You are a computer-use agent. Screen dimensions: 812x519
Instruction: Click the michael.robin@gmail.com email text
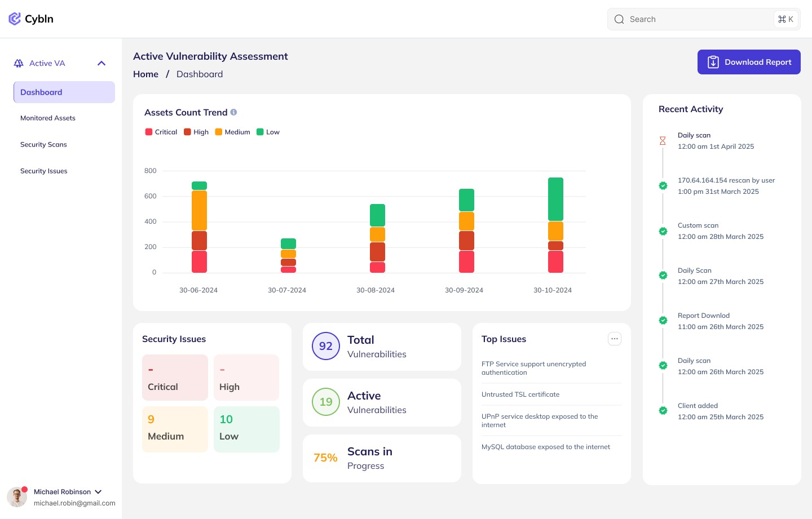(74, 503)
